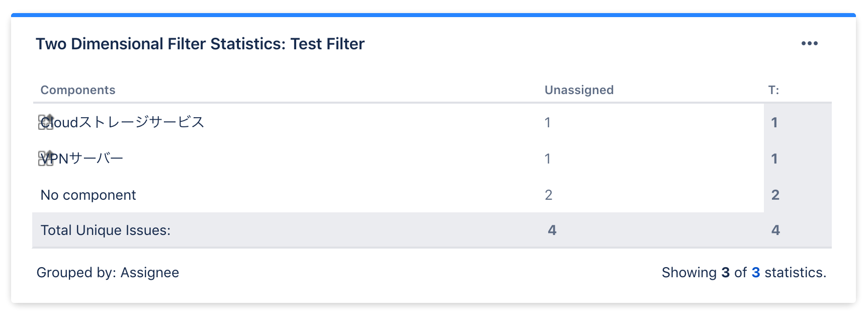868x319 pixels.
Task: Click the component icon beside VPNサーバー
Action: click(x=44, y=157)
